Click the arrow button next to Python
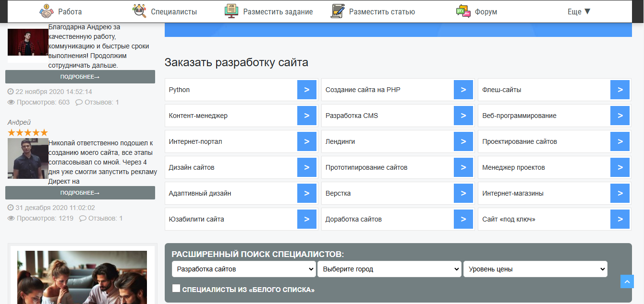 click(307, 90)
